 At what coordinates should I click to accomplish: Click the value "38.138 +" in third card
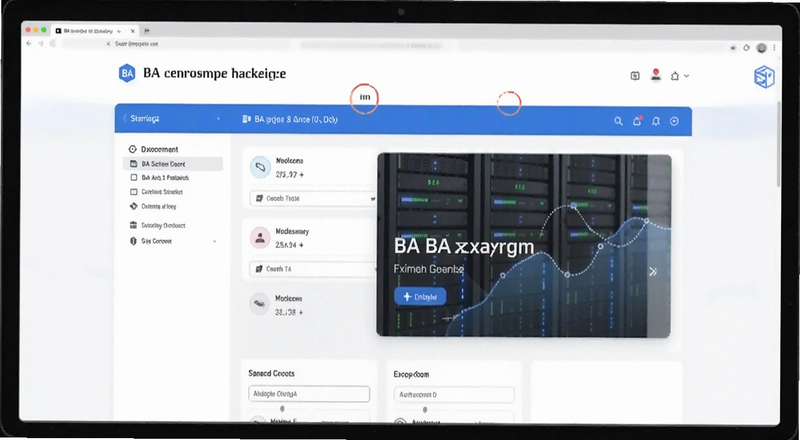(x=289, y=312)
